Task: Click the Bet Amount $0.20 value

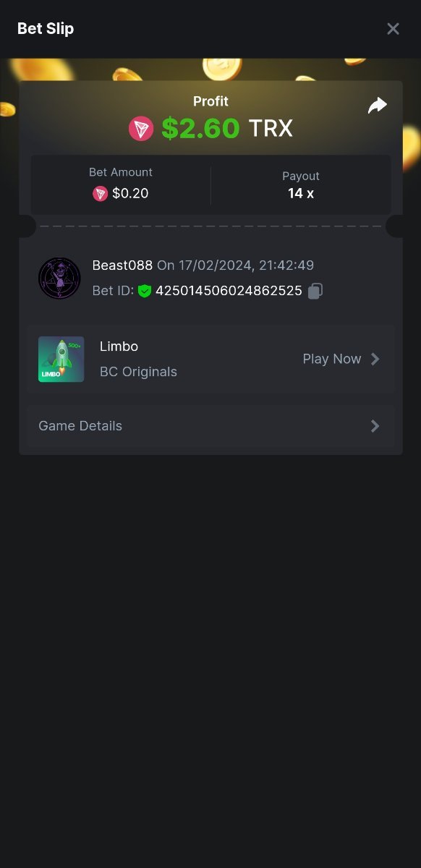Action: coord(130,193)
